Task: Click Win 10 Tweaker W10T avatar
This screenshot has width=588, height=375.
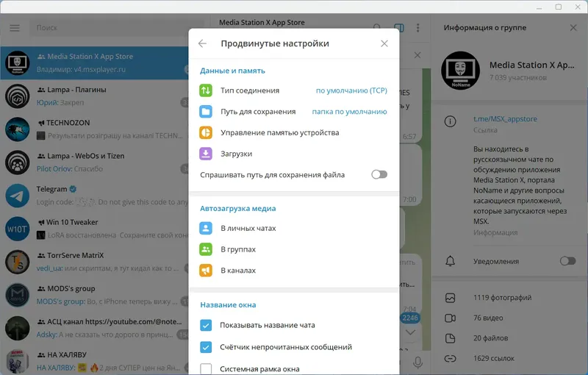Action: tap(17, 229)
